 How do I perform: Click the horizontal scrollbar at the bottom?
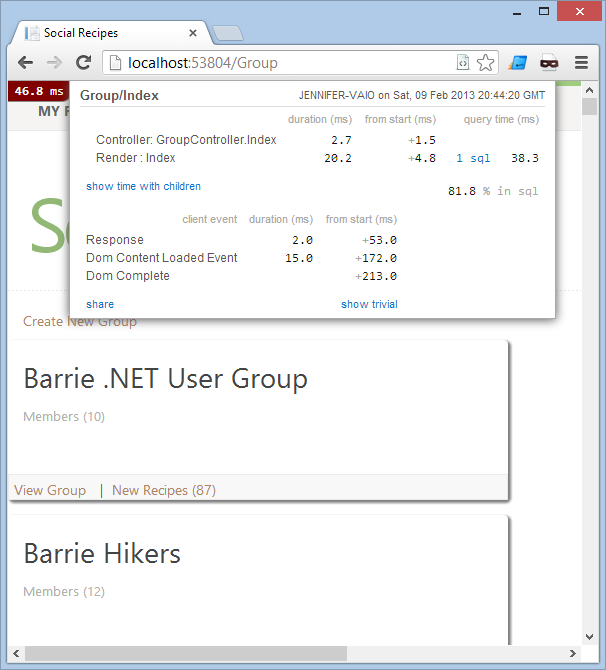click(185, 653)
